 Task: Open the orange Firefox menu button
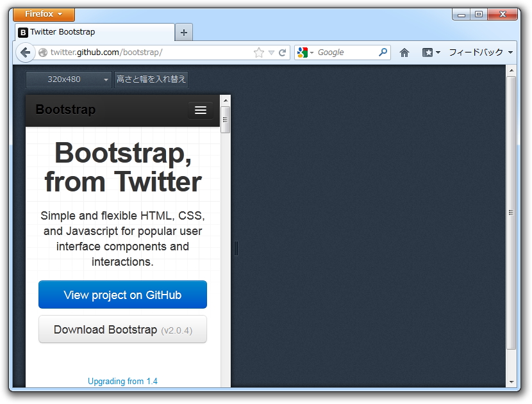(44, 14)
